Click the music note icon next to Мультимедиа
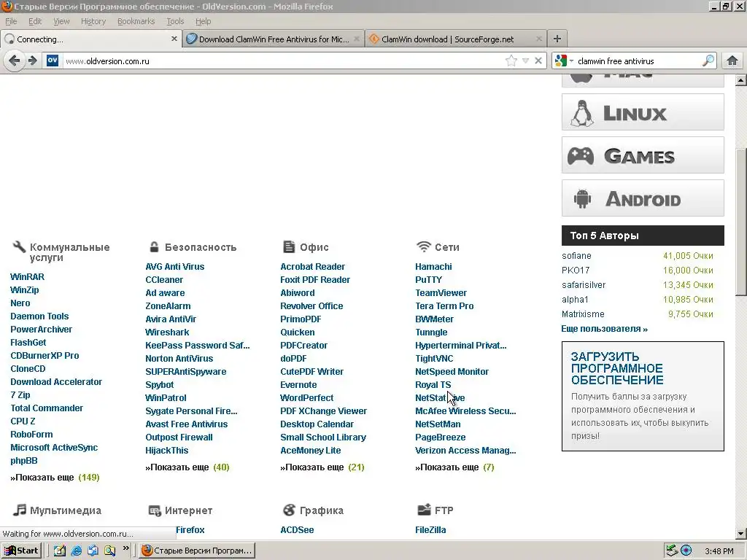Image resolution: width=747 pixels, height=560 pixels. point(20,510)
